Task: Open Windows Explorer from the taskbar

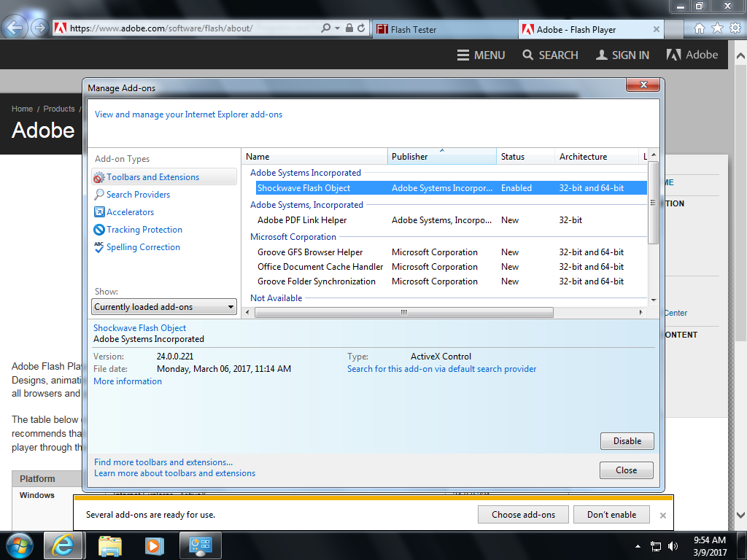Action: pyautogui.click(x=110, y=545)
